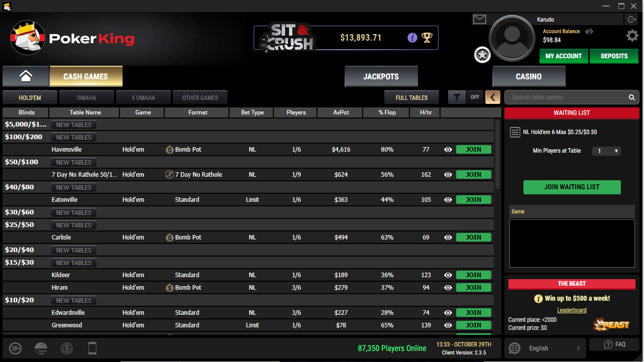
Task: Click the Sit & Crush trophy icon
Action: click(x=426, y=38)
